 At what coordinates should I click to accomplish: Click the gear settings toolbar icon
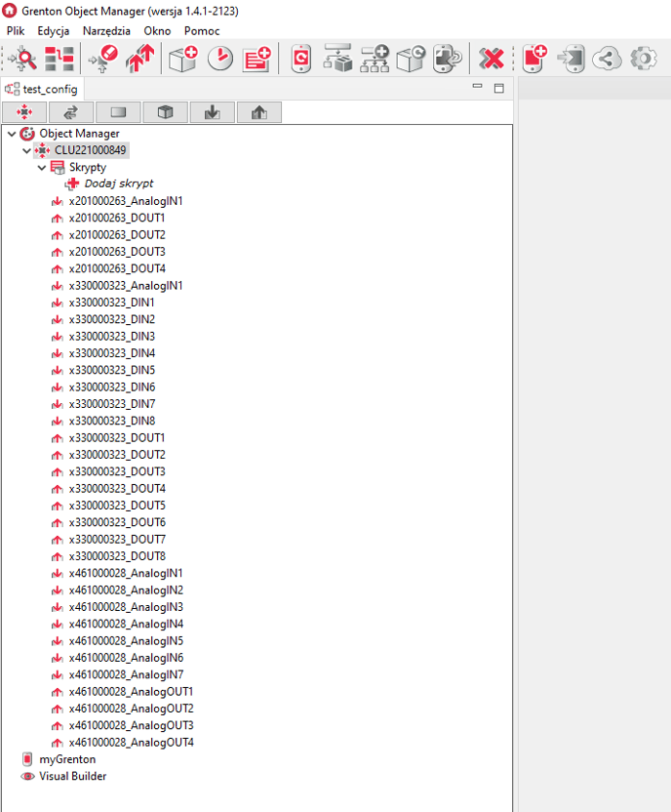[x=643, y=59]
